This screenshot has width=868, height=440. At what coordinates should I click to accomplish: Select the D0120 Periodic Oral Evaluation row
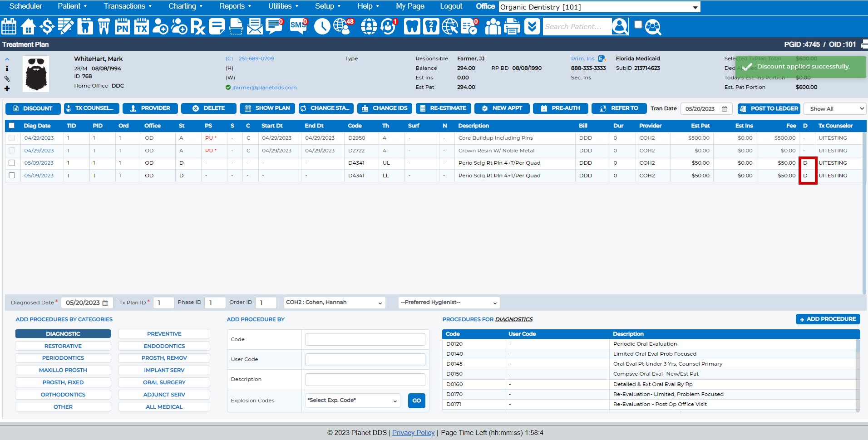[648, 344]
